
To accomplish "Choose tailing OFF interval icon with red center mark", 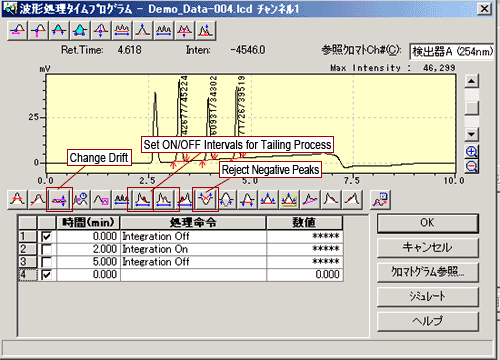I will 163,200.
